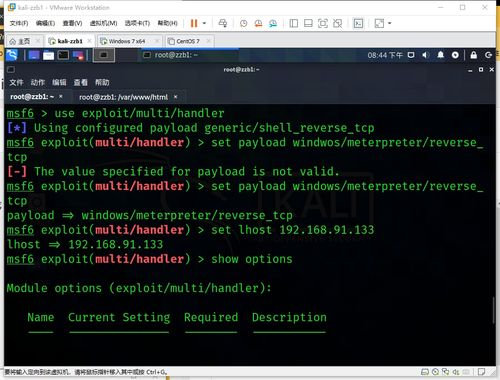Open terminal 动作 menu

pos(37,82)
